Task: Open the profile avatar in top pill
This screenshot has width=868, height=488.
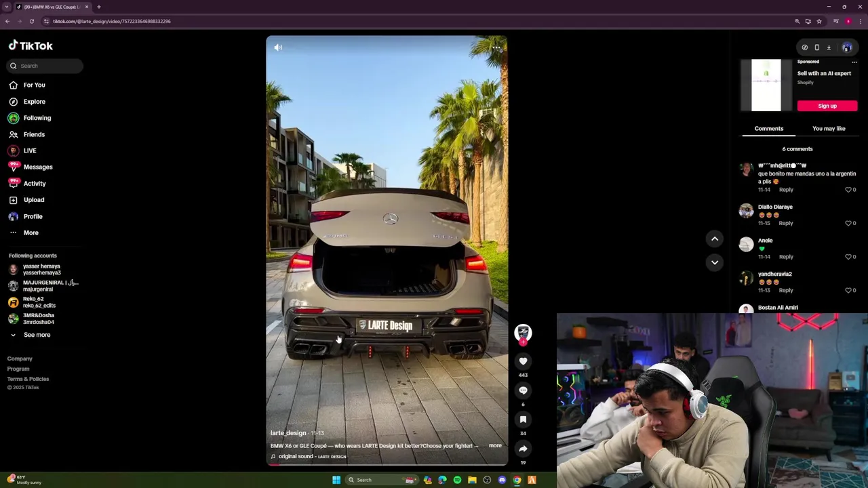Action: pos(846,47)
